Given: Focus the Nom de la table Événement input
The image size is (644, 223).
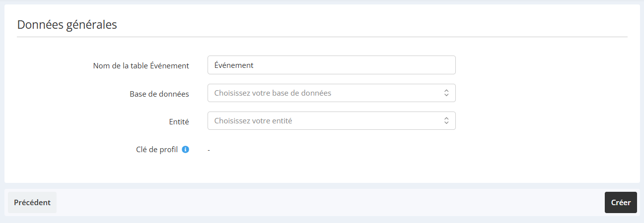Looking at the screenshot, I should (331, 65).
